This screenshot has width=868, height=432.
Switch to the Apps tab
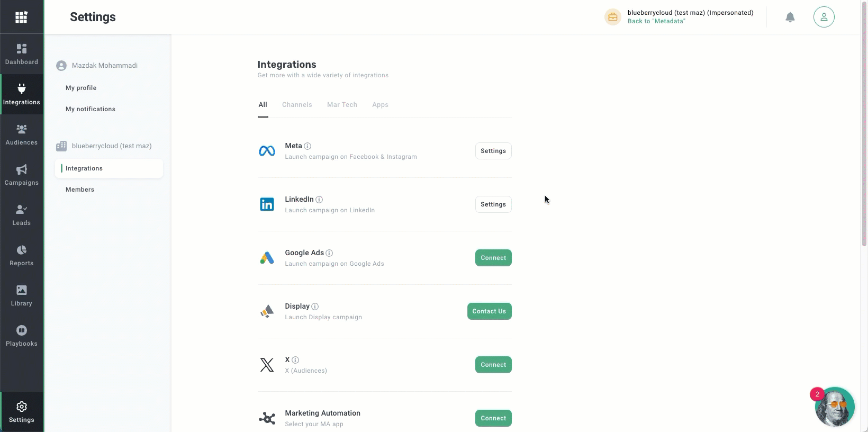click(x=380, y=105)
